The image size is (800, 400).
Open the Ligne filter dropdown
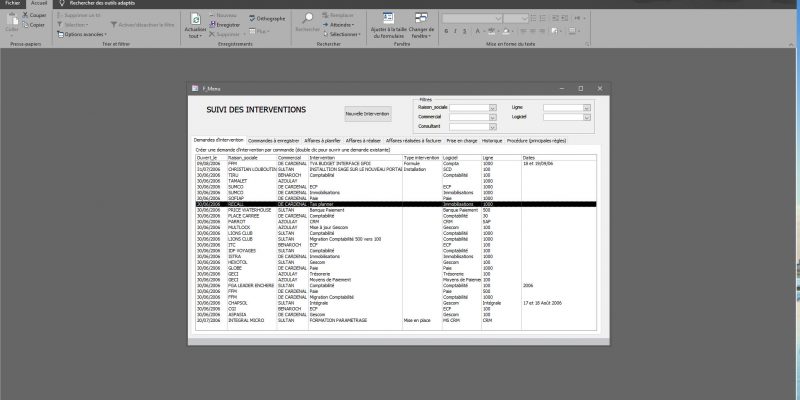587,108
